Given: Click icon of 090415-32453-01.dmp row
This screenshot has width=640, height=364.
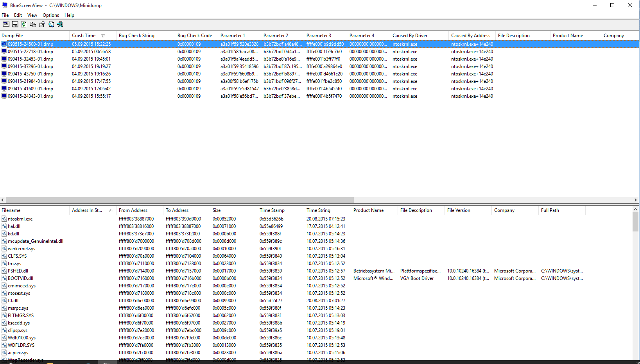Looking at the screenshot, I should (x=4, y=59).
